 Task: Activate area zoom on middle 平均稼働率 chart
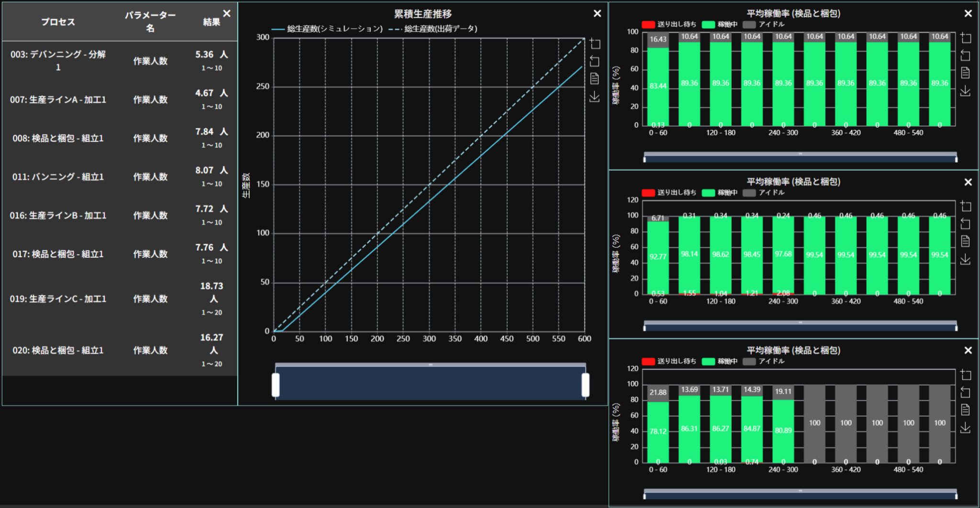point(966,206)
